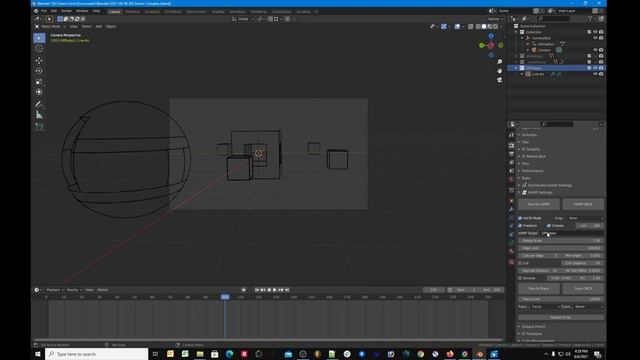Hide the Camera object with its eye icon
Image resolution: width=640 pixels, height=360 pixels.
[595, 50]
